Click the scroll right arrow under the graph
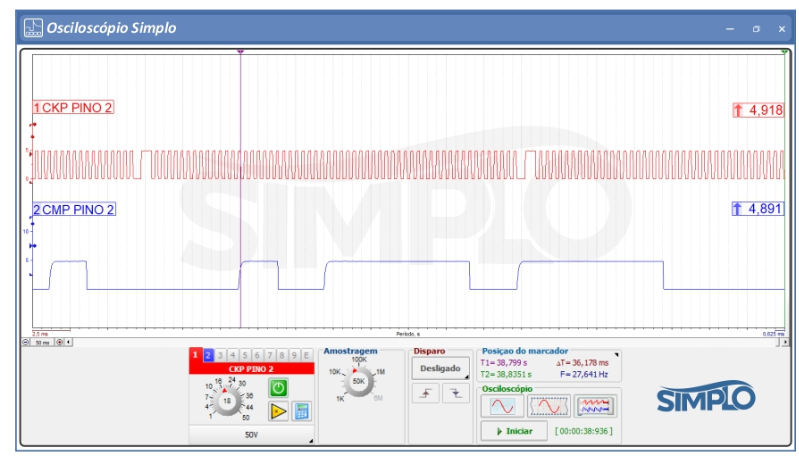799x459 pixels. [x=785, y=342]
